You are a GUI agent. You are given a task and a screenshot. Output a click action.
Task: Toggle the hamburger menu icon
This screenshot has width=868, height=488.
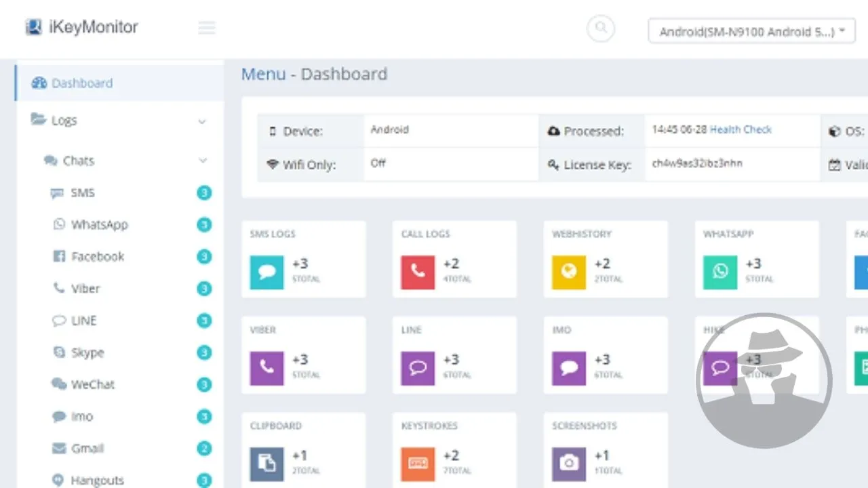(x=207, y=28)
